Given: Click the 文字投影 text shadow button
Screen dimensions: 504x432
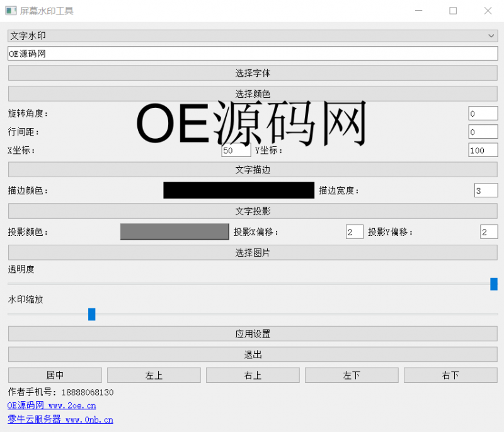Looking at the screenshot, I should (x=252, y=210).
